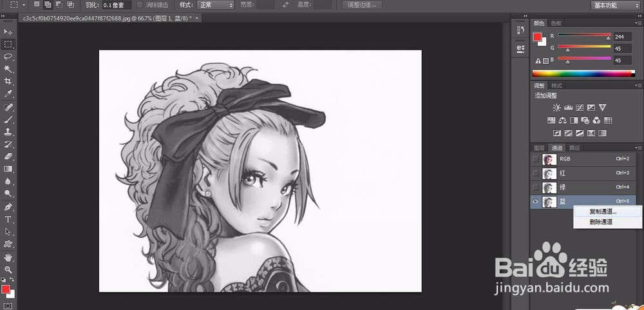Select the Move tool

[x=8, y=32]
